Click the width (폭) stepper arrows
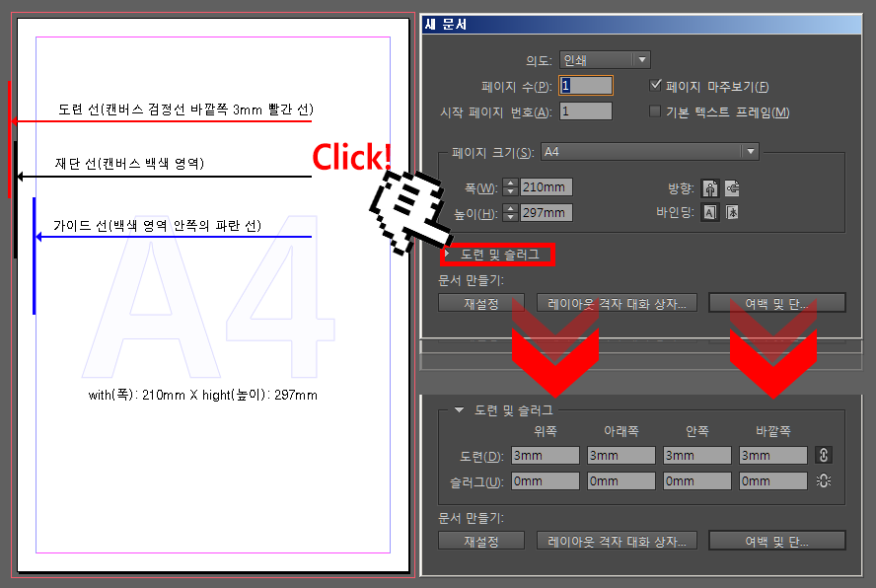The width and height of the screenshot is (876, 588). [x=510, y=187]
